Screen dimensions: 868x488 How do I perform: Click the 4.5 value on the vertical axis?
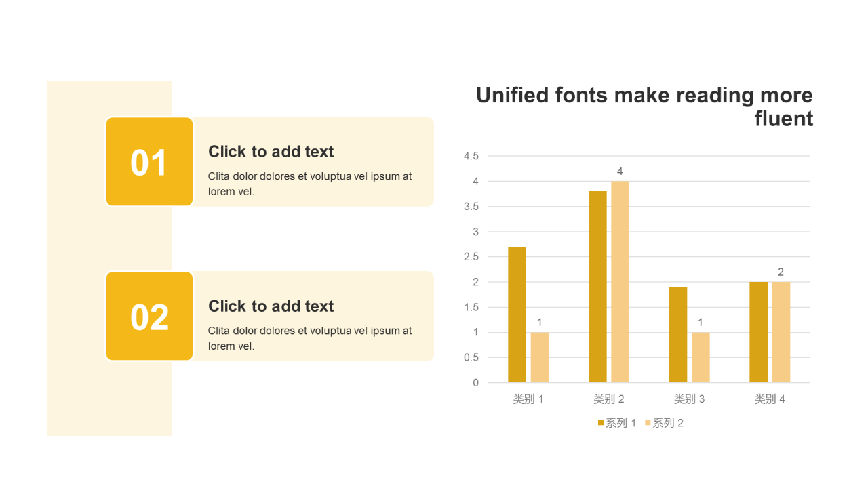point(471,156)
